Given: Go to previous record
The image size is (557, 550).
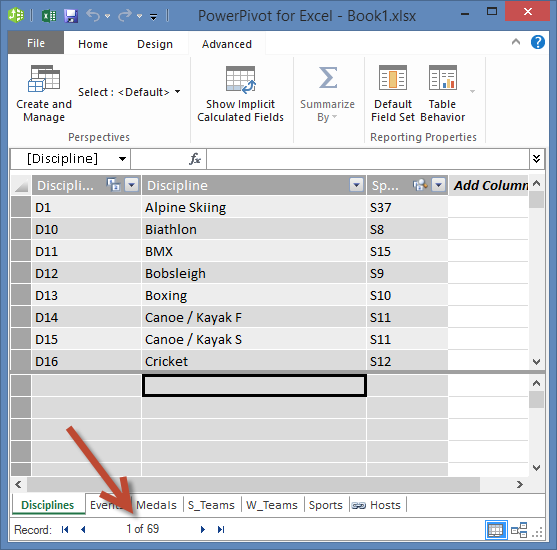Looking at the screenshot, I should [x=83, y=529].
